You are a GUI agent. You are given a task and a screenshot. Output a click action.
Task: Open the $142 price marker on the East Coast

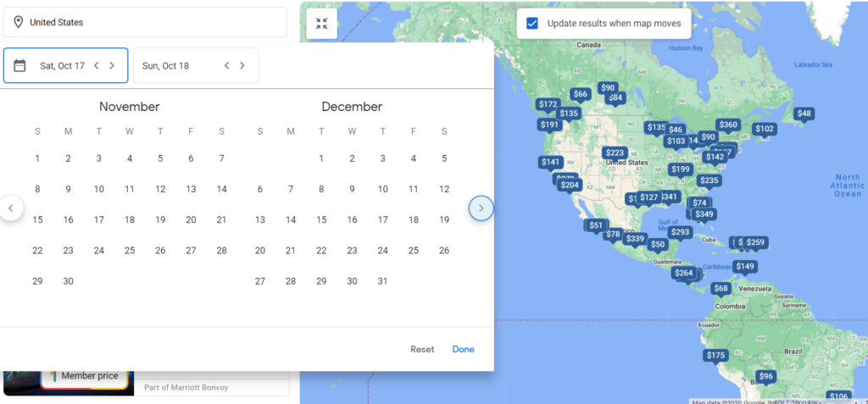pos(715,157)
